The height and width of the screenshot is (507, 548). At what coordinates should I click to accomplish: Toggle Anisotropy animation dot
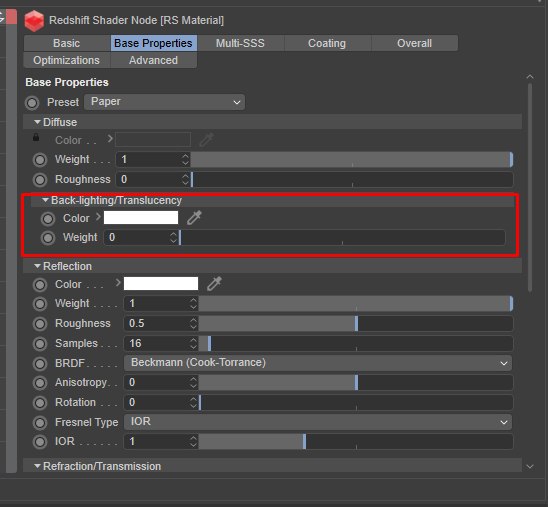40,383
